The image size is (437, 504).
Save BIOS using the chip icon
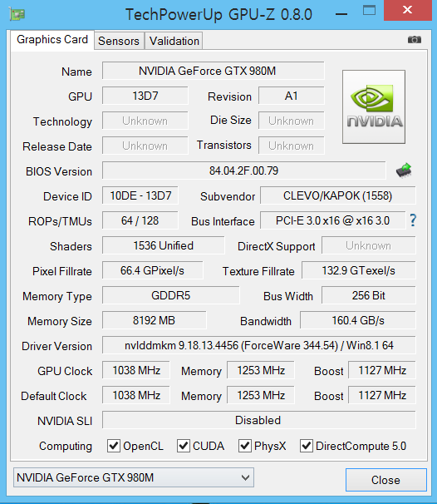404,170
